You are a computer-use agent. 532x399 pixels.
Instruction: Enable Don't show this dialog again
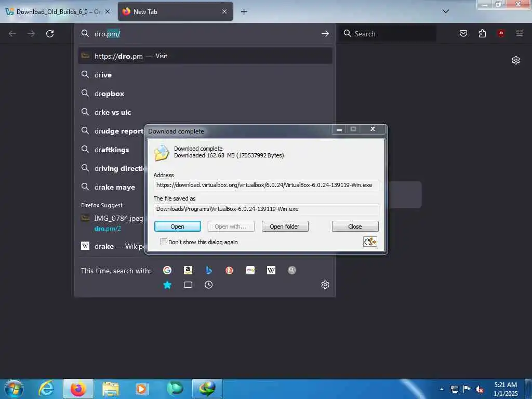(164, 242)
